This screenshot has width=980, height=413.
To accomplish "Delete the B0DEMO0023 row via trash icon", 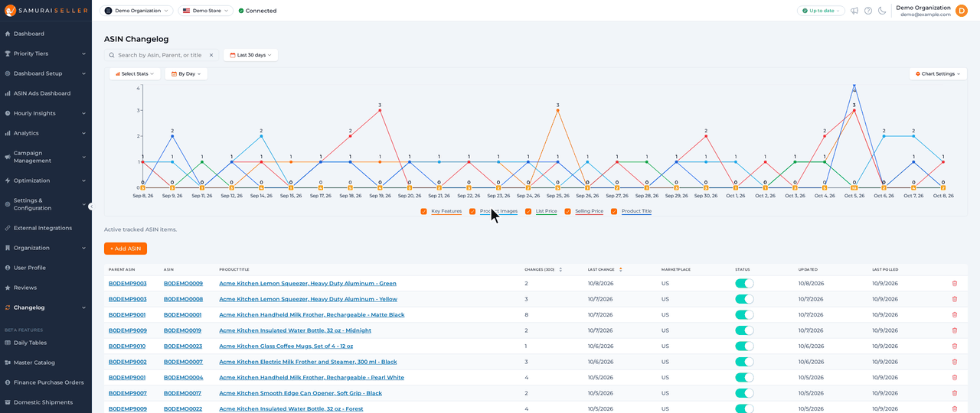I will (x=954, y=346).
